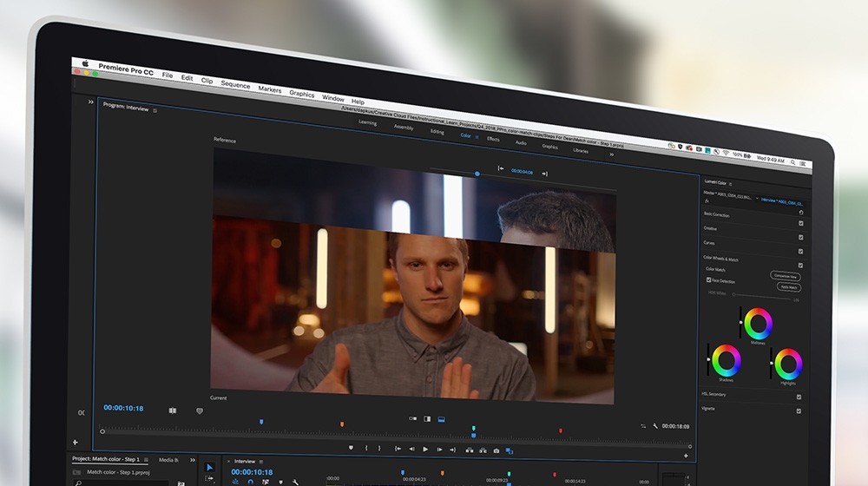The width and height of the screenshot is (868, 486).
Task: Click the Midtones color wheel
Action: (758, 323)
